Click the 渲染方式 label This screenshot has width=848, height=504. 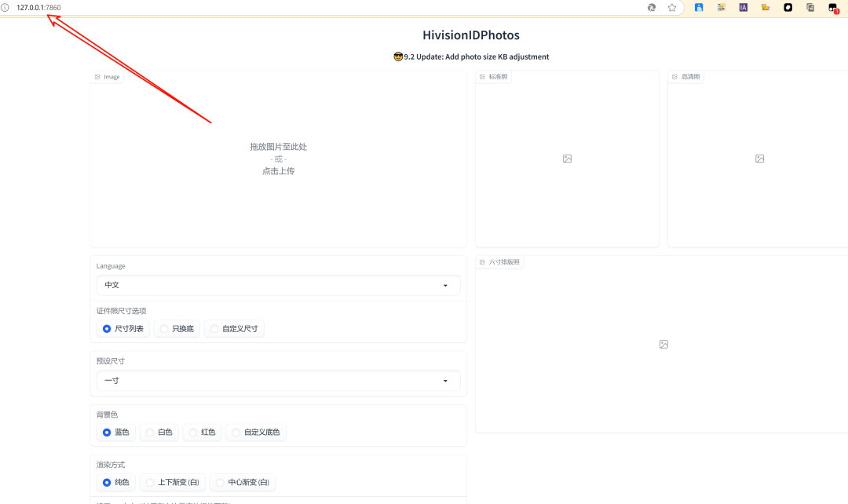(111, 465)
